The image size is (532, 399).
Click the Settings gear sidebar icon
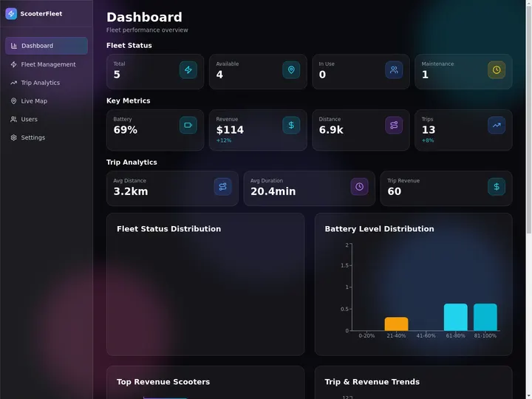point(13,137)
